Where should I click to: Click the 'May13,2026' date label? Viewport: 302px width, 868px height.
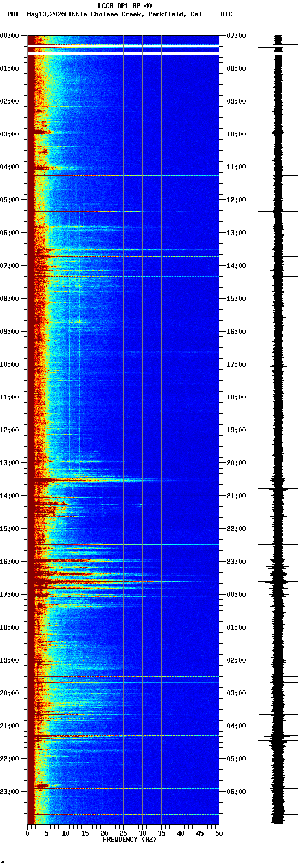click(x=46, y=14)
